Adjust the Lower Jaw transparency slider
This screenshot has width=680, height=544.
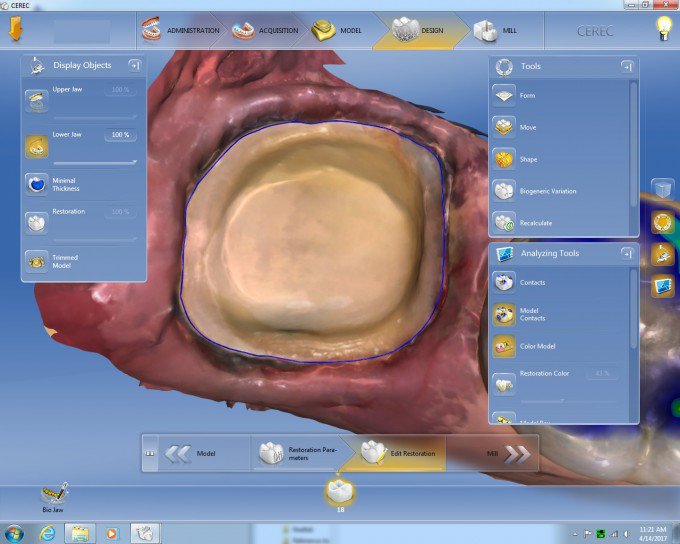click(95, 163)
